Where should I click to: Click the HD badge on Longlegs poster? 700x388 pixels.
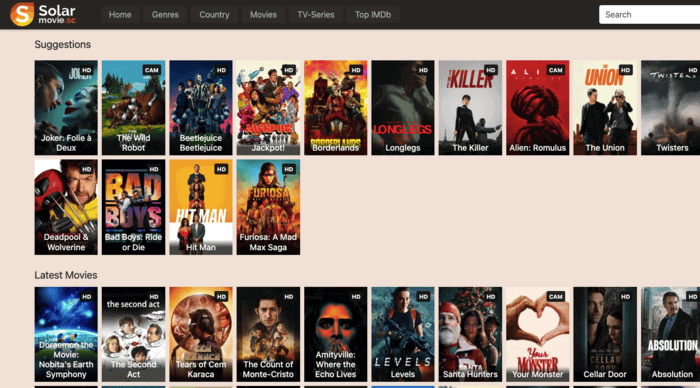[x=423, y=70]
